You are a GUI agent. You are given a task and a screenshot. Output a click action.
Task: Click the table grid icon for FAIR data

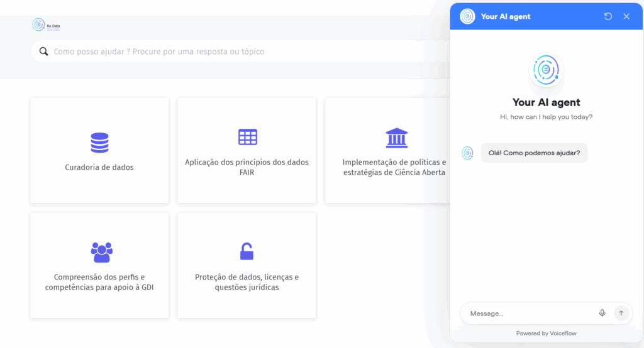pyautogui.click(x=247, y=137)
